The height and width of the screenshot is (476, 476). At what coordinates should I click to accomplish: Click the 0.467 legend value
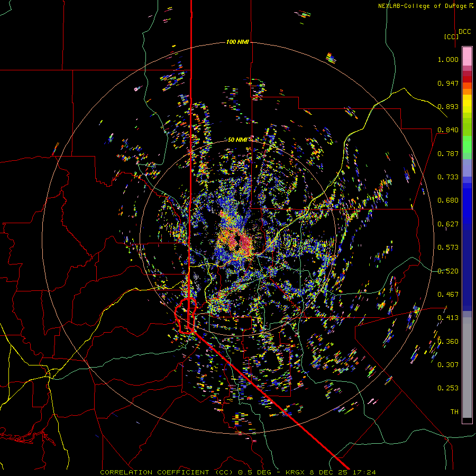click(x=448, y=295)
